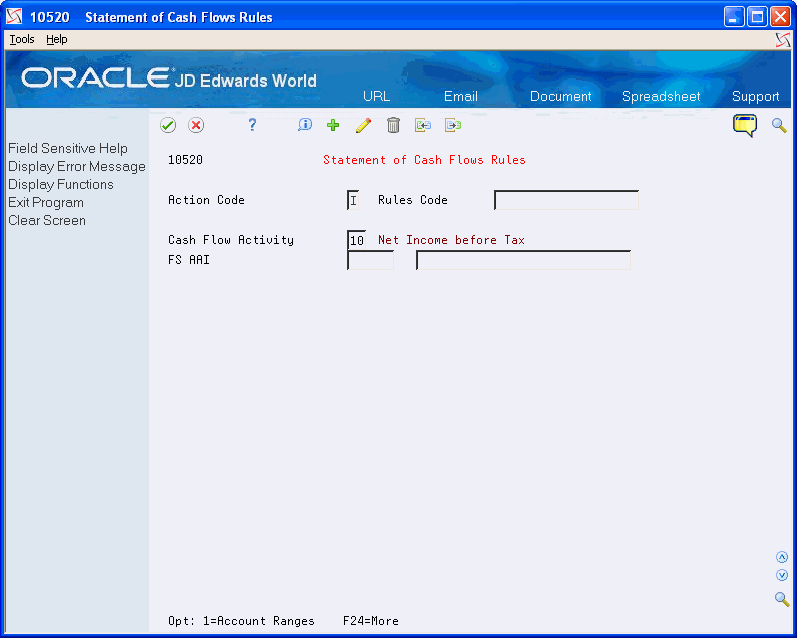This screenshot has width=797, height=638.
Task: Click the blue info bubble icon
Action: coord(305,125)
